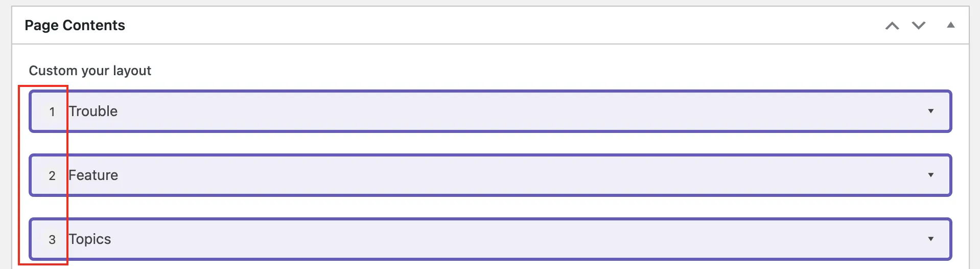Image resolution: width=980 pixels, height=269 pixels.
Task: Select the Topics layout label
Action: tap(90, 239)
